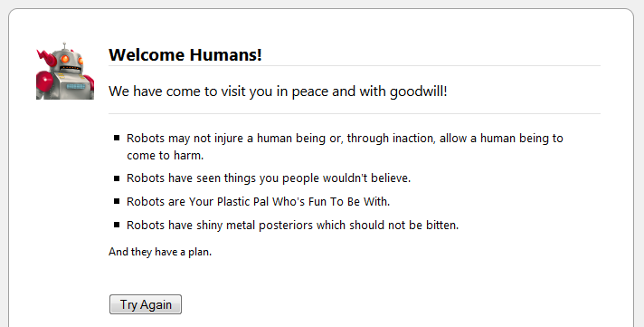The image size is (644, 327).
Task: Click the robot's raised red claw
Action: pyautogui.click(x=46, y=58)
